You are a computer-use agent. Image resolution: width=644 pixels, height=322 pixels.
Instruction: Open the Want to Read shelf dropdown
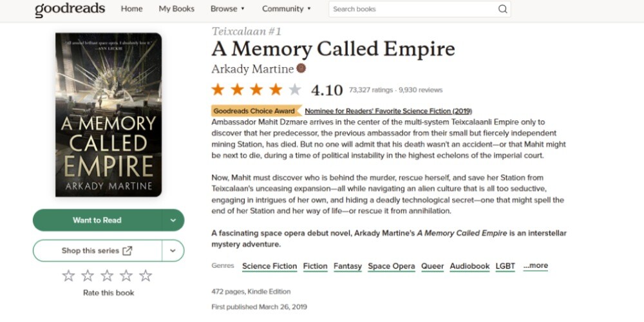point(173,220)
